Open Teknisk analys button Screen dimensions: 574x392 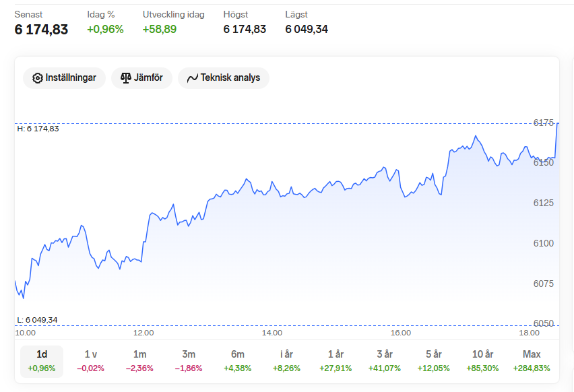pyautogui.click(x=224, y=78)
